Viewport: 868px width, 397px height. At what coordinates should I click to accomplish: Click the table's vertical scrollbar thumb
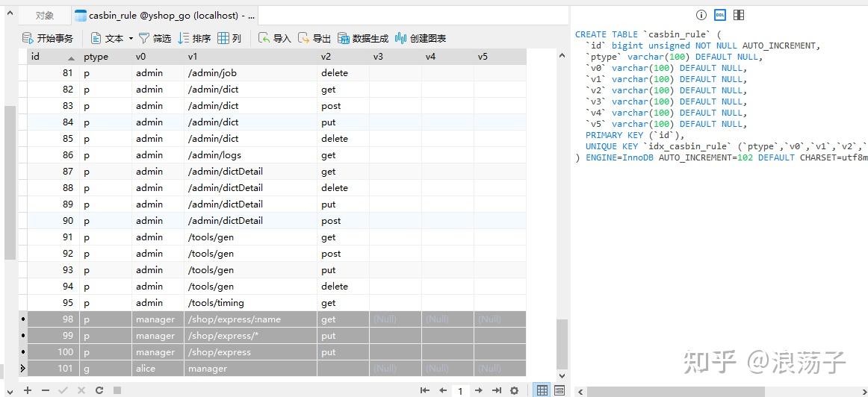[x=562, y=344]
